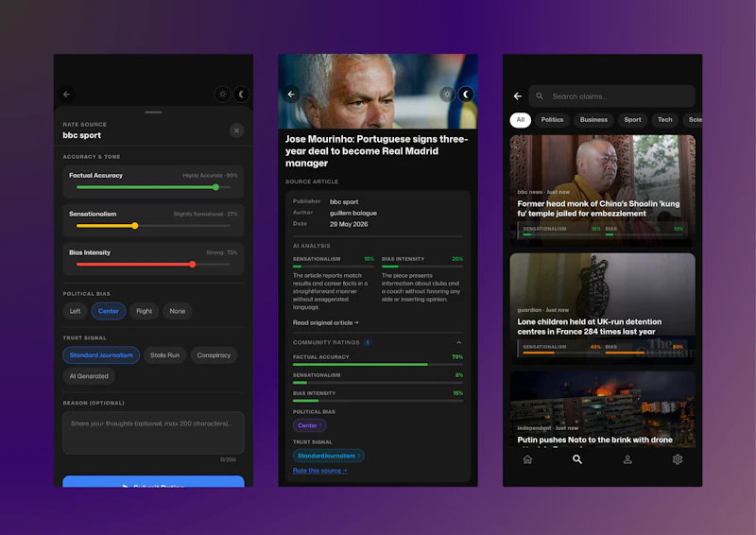This screenshot has width=756, height=535.
Task: Go back from the search screen
Action: [517, 96]
